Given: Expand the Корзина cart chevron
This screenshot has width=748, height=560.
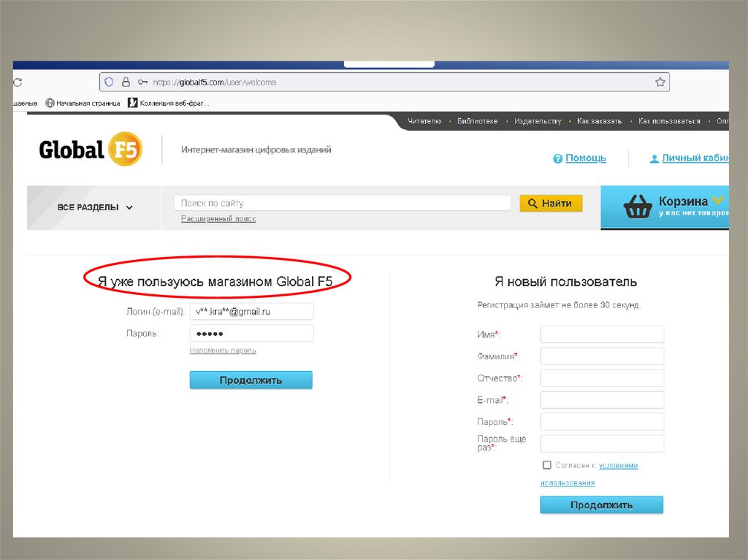Looking at the screenshot, I should (717, 199).
